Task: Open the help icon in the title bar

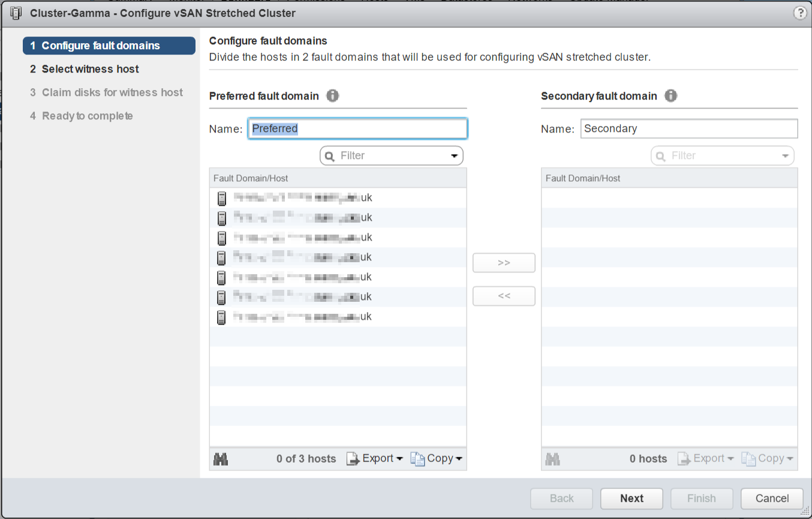Action: 800,13
